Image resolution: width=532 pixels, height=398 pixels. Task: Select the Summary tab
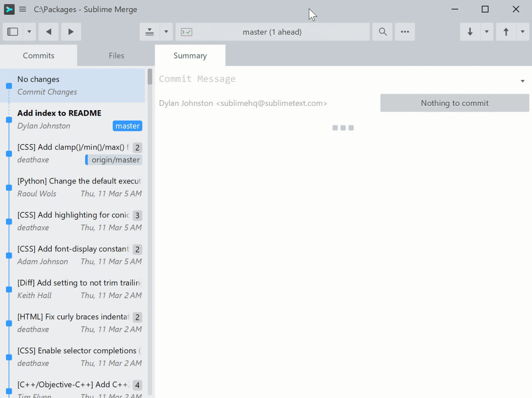pyautogui.click(x=190, y=56)
